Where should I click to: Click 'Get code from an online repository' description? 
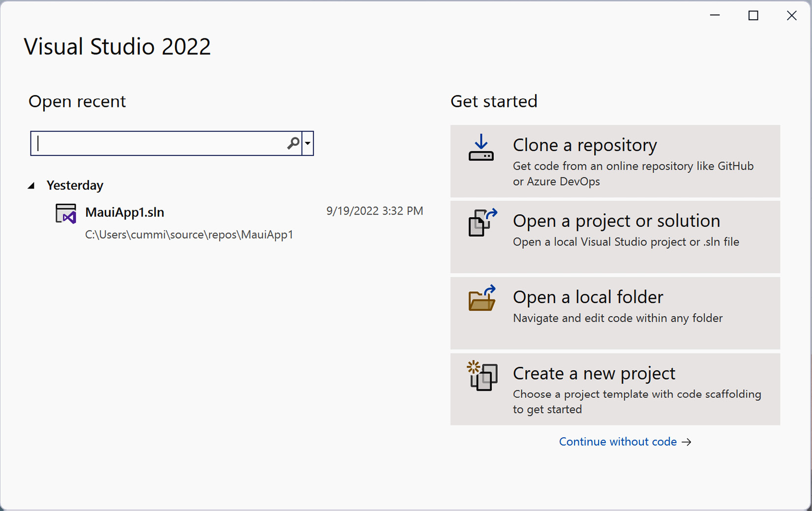[x=633, y=173]
